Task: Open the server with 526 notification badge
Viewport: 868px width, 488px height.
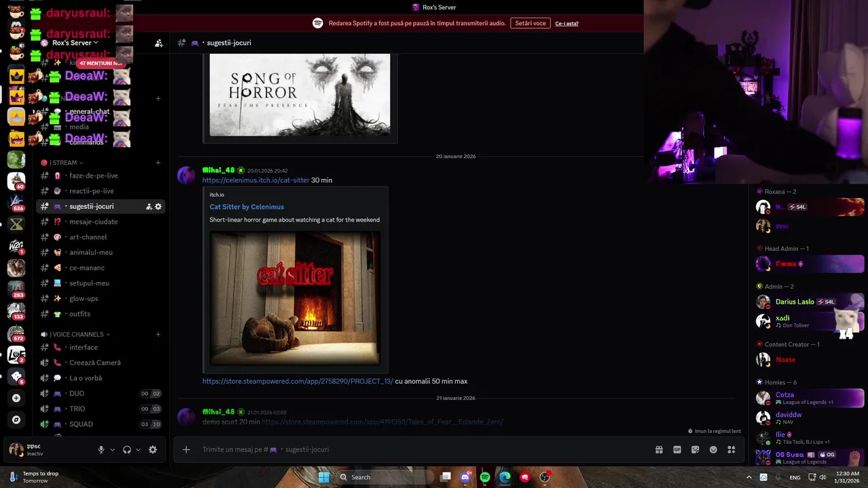Action: click(x=16, y=203)
